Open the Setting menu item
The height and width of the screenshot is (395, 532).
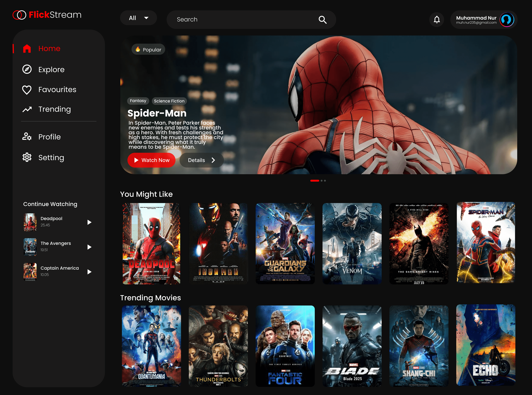pos(51,158)
